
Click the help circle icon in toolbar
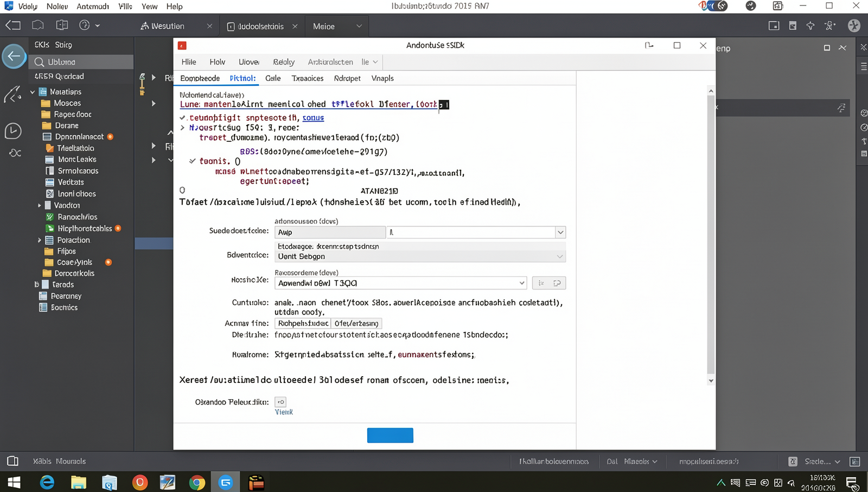[x=84, y=25]
